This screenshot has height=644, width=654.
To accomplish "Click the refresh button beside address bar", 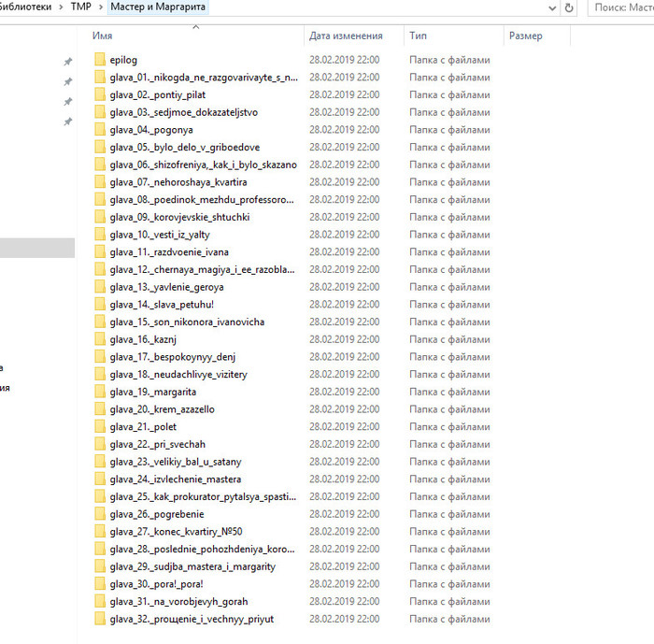I will click(569, 7).
